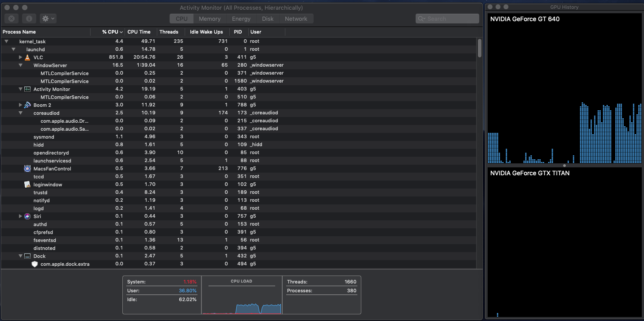644x321 pixels.
Task: Collapse the WindowServer process group
Action: pos(20,65)
